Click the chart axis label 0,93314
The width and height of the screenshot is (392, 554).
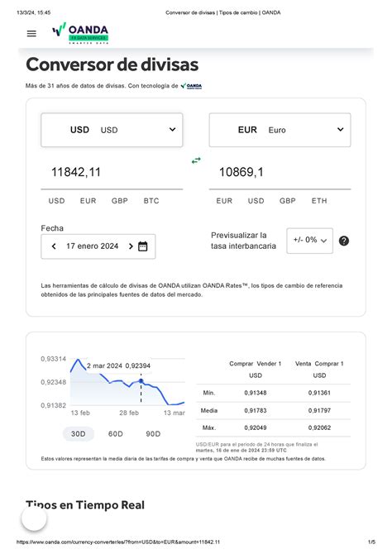tap(54, 359)
